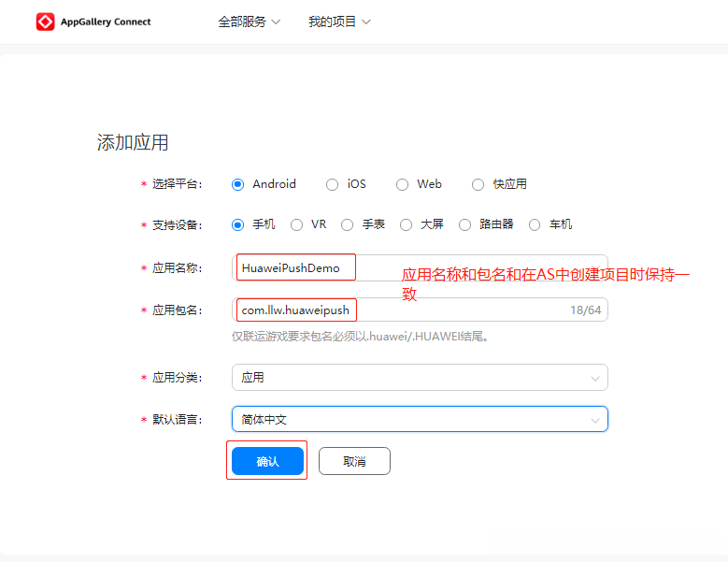Expand the chevron next to 全部服务
The image size is (728, 562).
click(276, 22)
